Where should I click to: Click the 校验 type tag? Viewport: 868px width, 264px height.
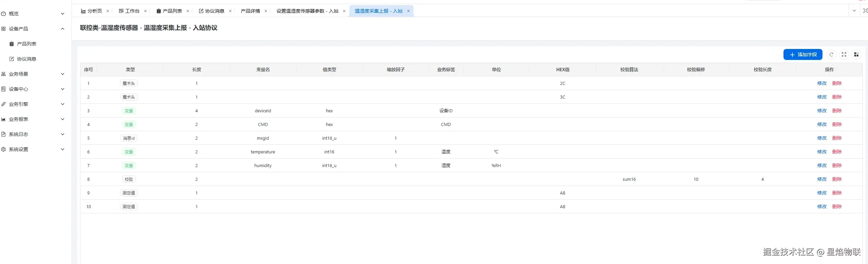coord(129,179)
